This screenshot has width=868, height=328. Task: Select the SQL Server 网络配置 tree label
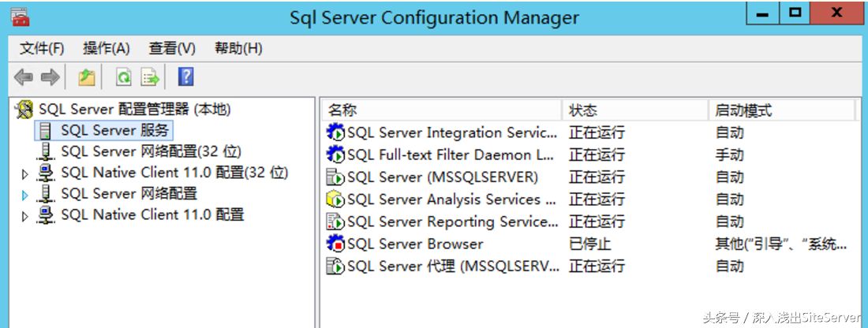129,194
